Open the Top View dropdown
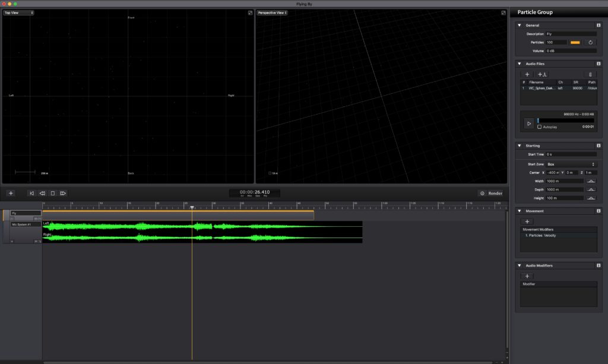The height and width of the screenshot is (364, 608). pyautogui.click(x=18, y=13)
